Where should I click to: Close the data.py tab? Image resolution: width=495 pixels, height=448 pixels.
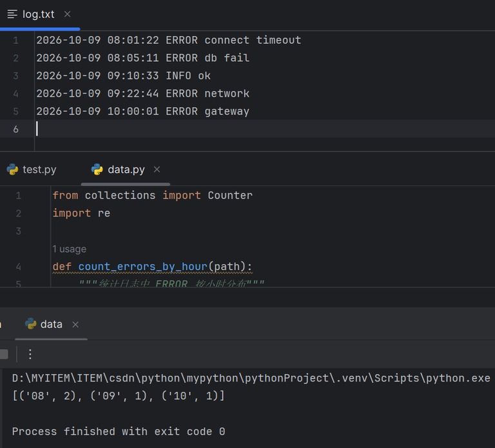[x=157, y=170]
